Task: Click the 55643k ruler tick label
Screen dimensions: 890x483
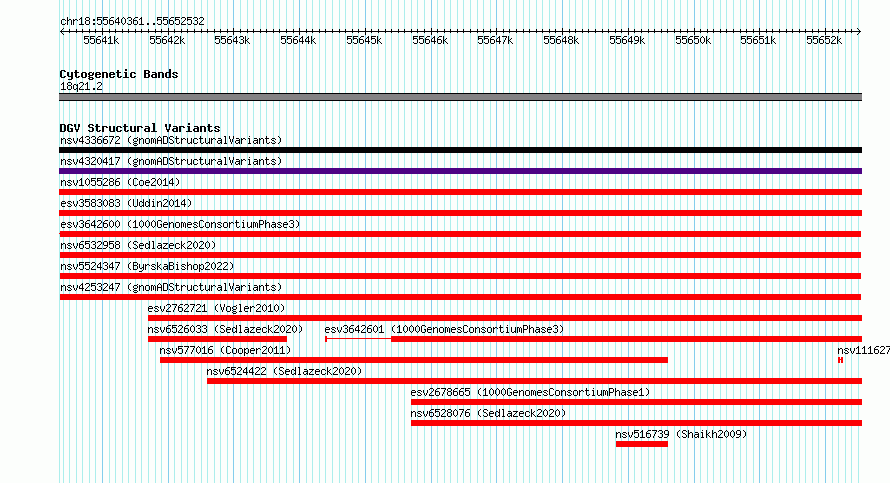Action: coord(232,40)
